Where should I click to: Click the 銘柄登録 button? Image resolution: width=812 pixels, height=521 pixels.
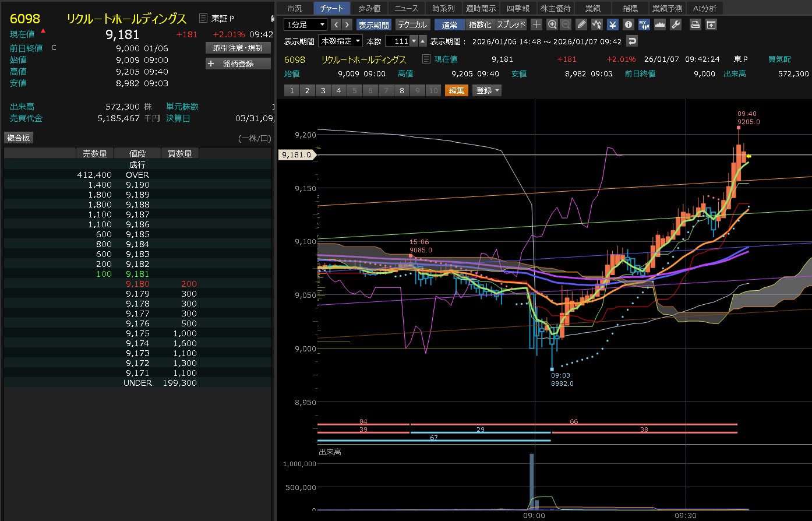tap(238, 64)
